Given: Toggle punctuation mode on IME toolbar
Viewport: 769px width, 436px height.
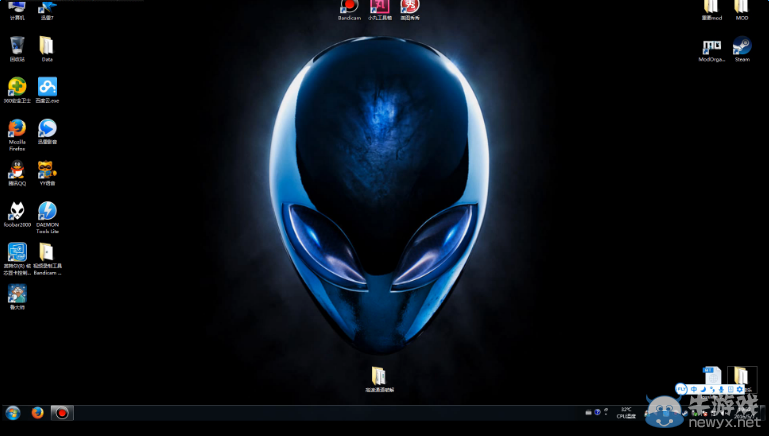Looking at the screenshot, I should [712, 389].
